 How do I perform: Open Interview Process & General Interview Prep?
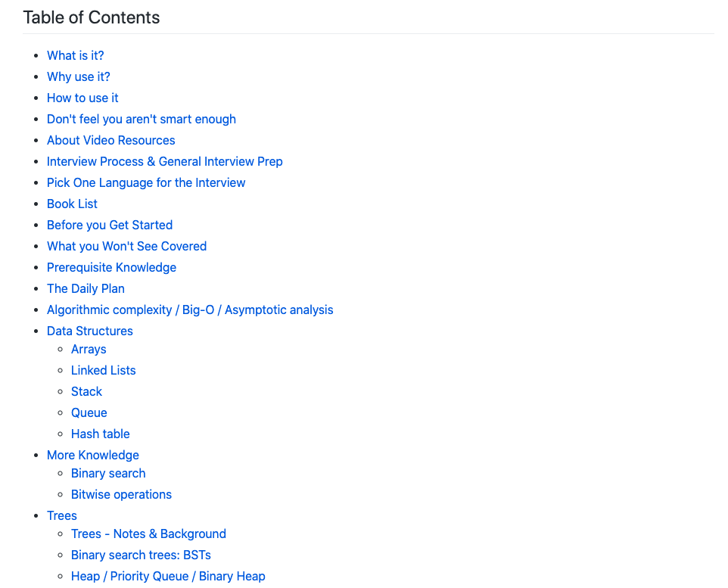coord(164,161)
